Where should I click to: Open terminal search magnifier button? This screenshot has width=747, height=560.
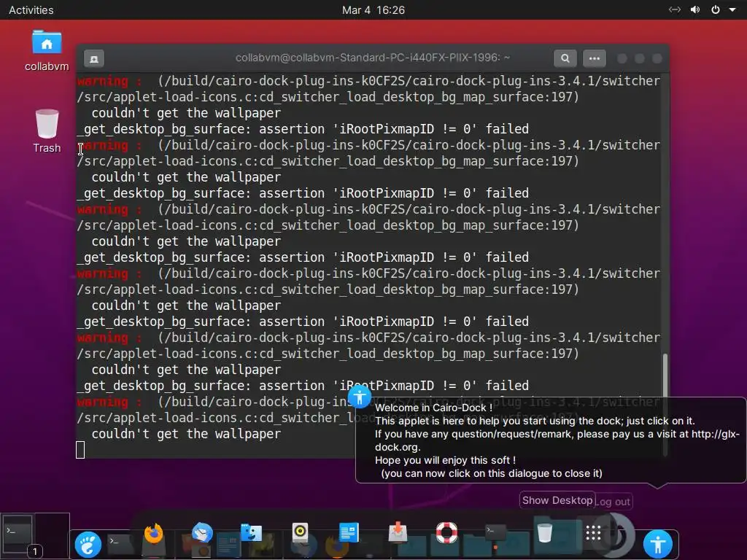pos(565,58)
